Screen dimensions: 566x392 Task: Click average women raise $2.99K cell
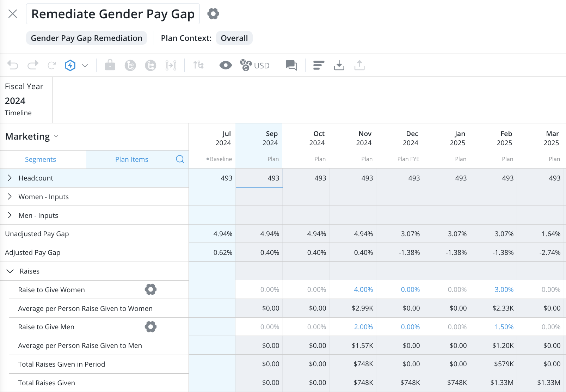pyautogui.click(x=353, y=308)
